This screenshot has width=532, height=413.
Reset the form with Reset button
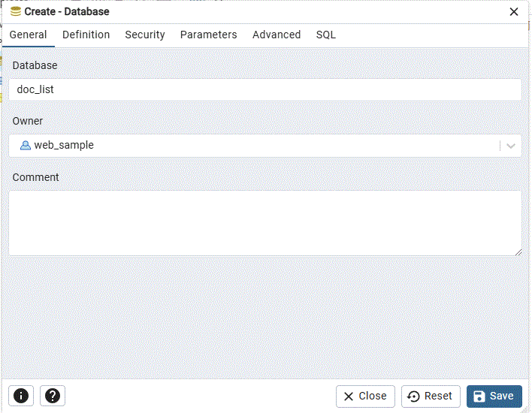click(x=431, y=396)
